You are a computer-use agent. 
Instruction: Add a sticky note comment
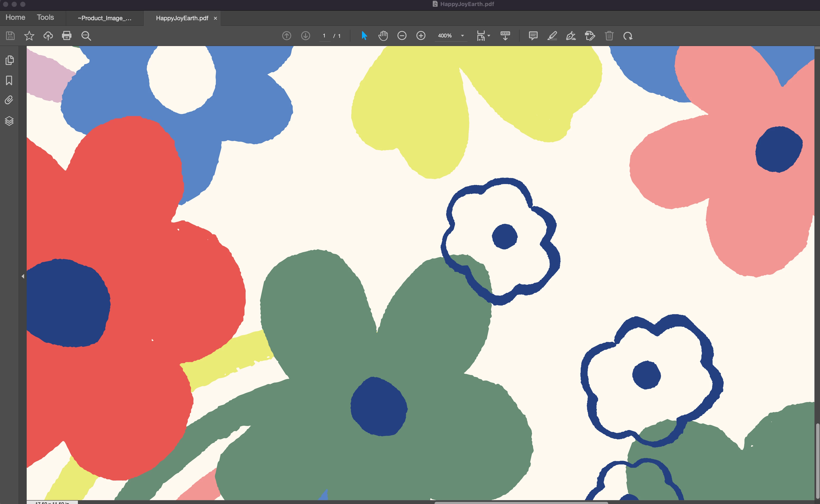coord(533,36)
